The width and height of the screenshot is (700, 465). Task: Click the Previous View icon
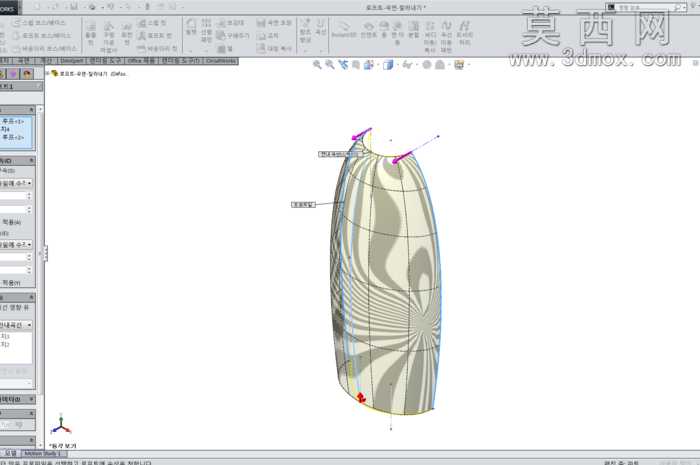click(x=342, y=65)
